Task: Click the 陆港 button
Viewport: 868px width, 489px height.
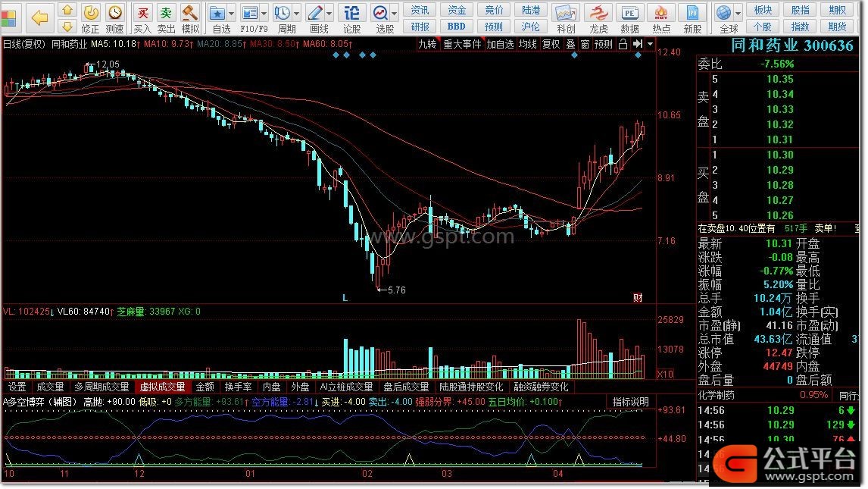Action: pyautogui.click(x=531, y=10)
